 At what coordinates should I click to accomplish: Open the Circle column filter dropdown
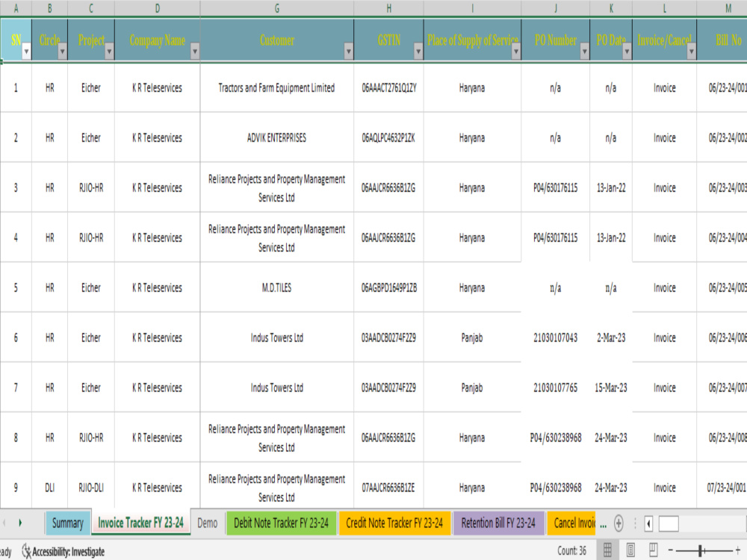(x=63, y=51)
